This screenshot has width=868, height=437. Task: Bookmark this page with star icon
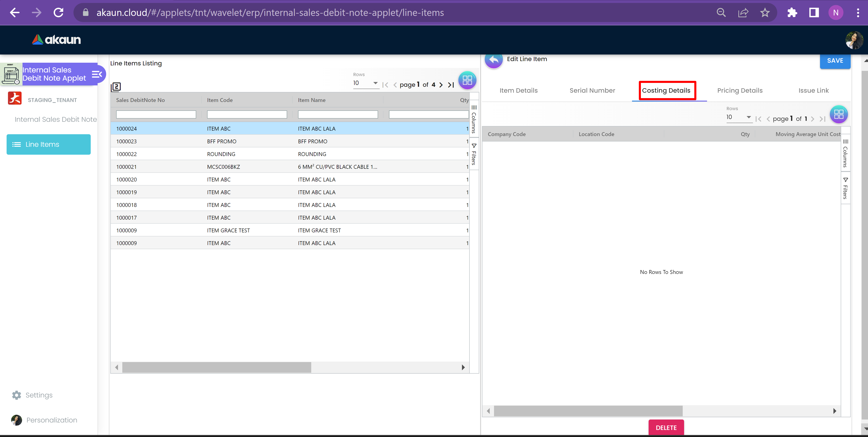(x=765, y=13)
